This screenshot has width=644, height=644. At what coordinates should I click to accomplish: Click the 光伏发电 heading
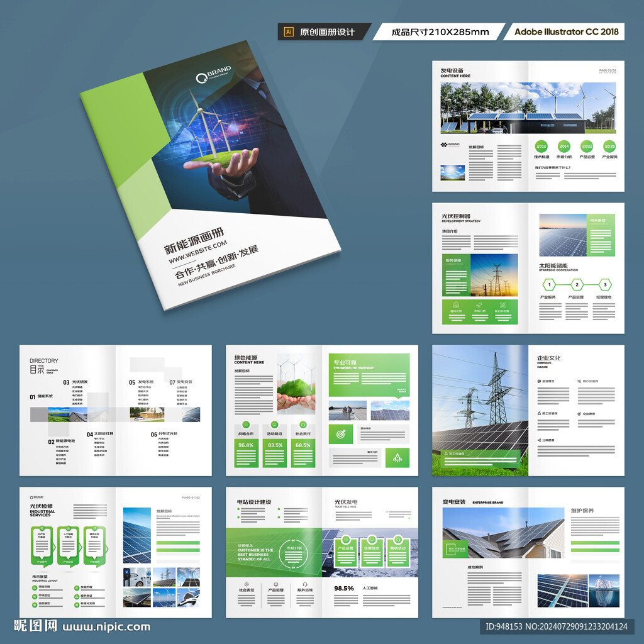[x=346, y=502]
